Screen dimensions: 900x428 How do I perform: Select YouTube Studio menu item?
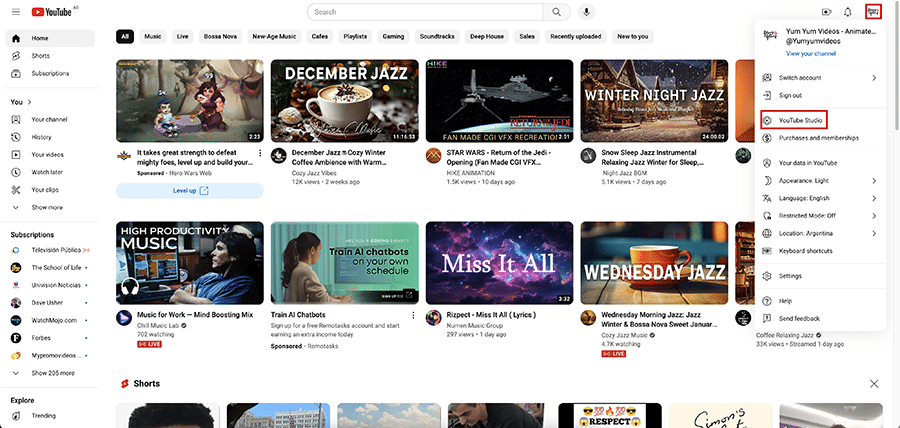click(819, 120)
